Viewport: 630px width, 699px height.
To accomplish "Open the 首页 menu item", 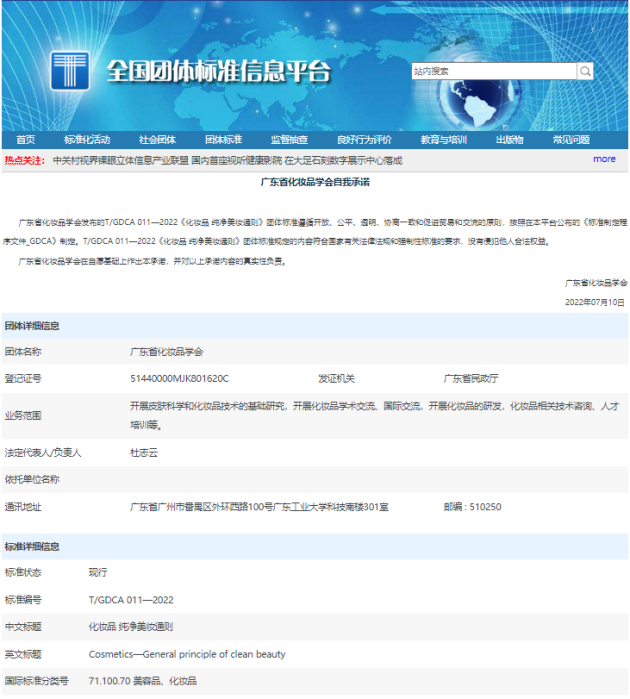I will pos(25,140).
